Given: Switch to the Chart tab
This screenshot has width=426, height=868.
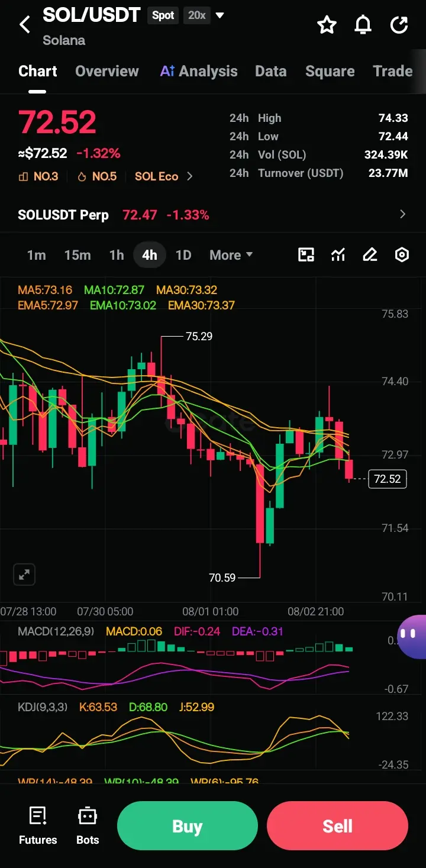Looking at the screenshot, I should (x=38, y=72).
